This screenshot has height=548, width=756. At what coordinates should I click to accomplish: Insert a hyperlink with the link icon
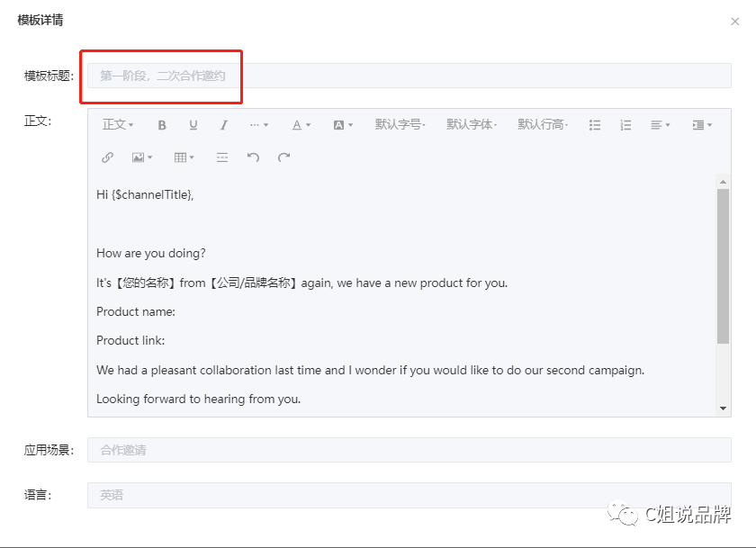(107, 157)
